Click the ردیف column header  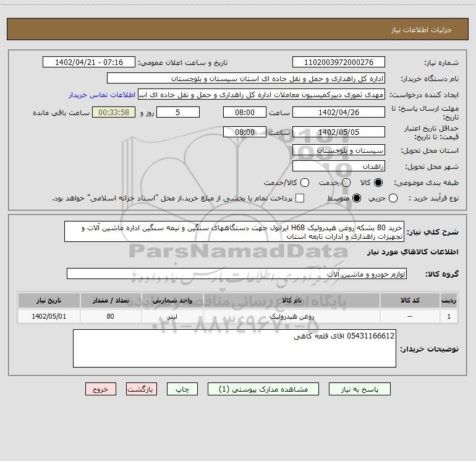click(449, 300)
